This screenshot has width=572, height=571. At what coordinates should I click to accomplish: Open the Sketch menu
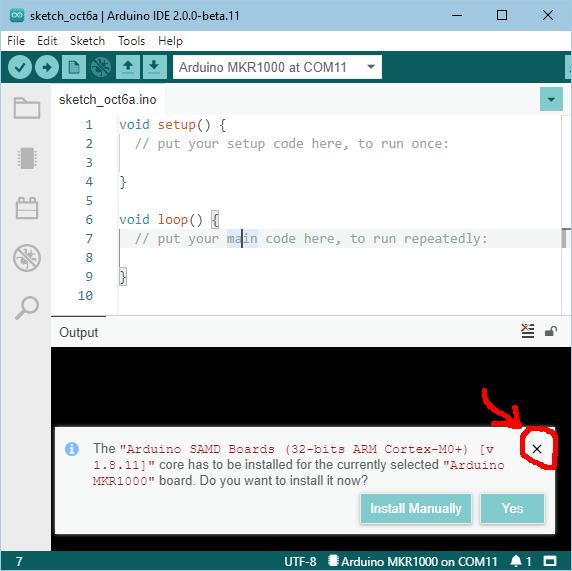point(87,41)
